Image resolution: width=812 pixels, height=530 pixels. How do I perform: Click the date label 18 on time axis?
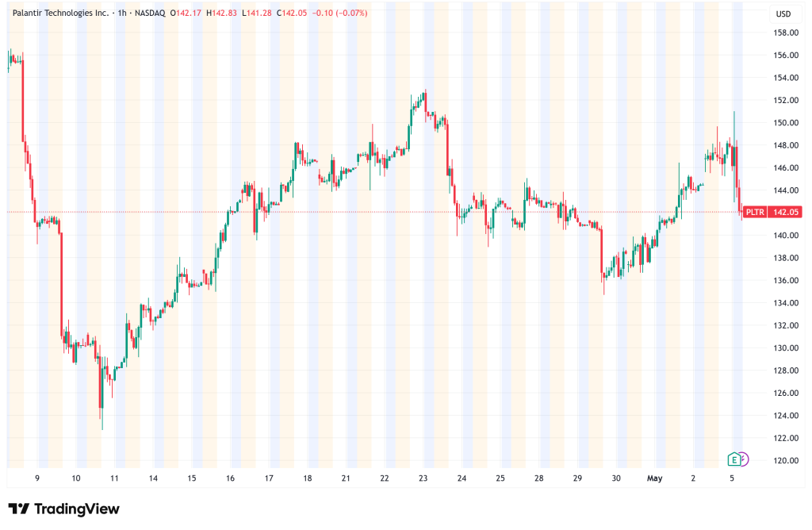pyautogui.click(x=308, y=478)
